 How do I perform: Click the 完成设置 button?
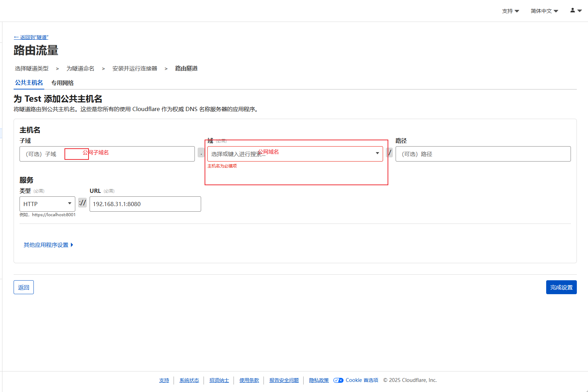[x=561, y=287]
